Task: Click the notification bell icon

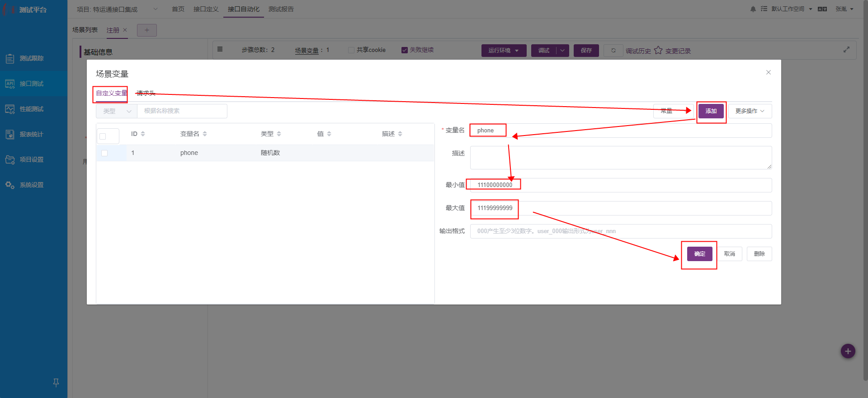Action: pos(753,9)
